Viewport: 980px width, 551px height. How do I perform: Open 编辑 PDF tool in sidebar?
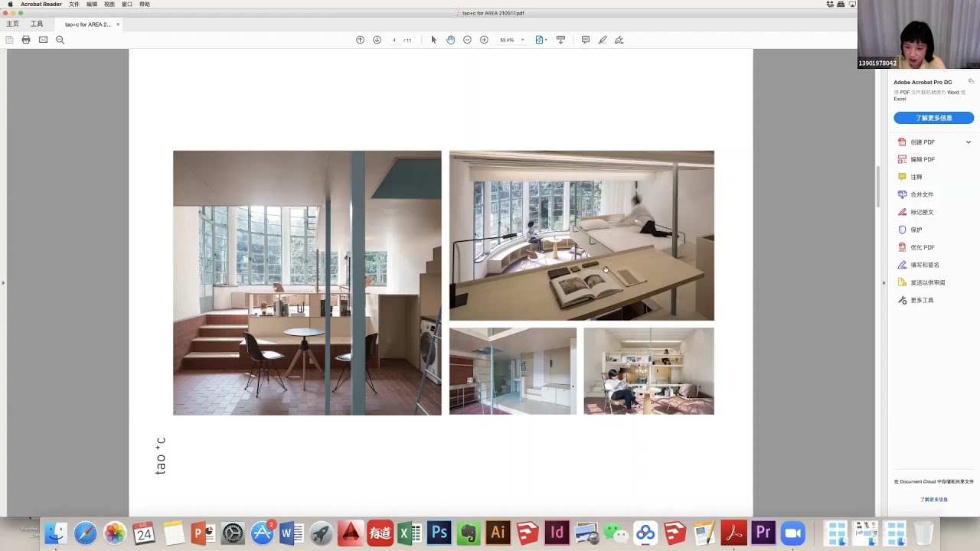[922, 159]
